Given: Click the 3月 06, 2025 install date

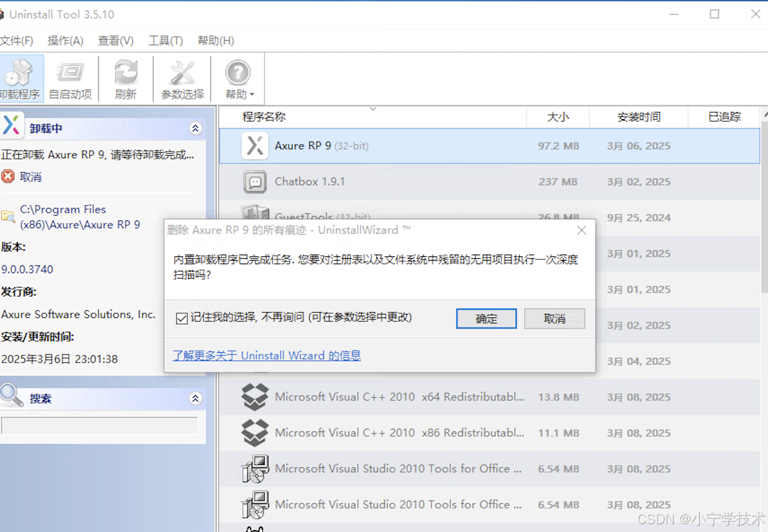Looking at the screenshot, I should (639, 146).
